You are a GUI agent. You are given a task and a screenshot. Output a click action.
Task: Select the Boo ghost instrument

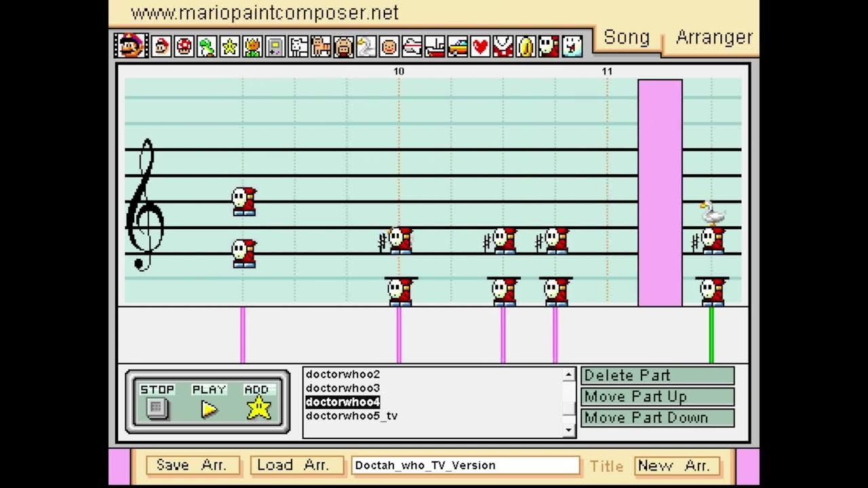pyautogui.click(x=572, y=47)
